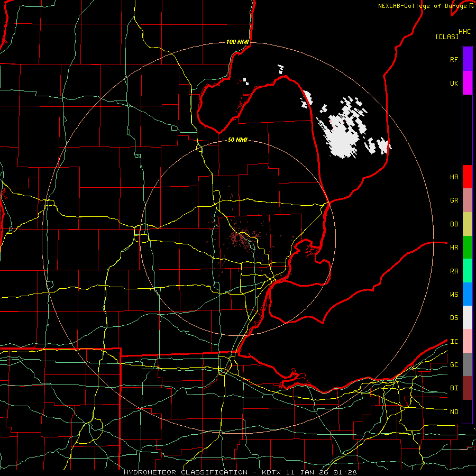Click the [CLAS] legend header
This screenshot has height=476, width=476.
(x=447, y=36)
